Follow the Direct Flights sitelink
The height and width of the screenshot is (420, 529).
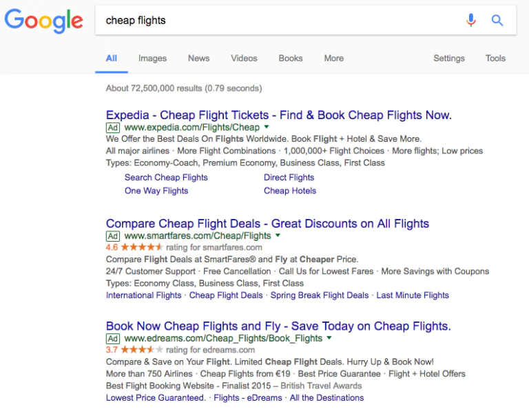(x=289, y=177)
